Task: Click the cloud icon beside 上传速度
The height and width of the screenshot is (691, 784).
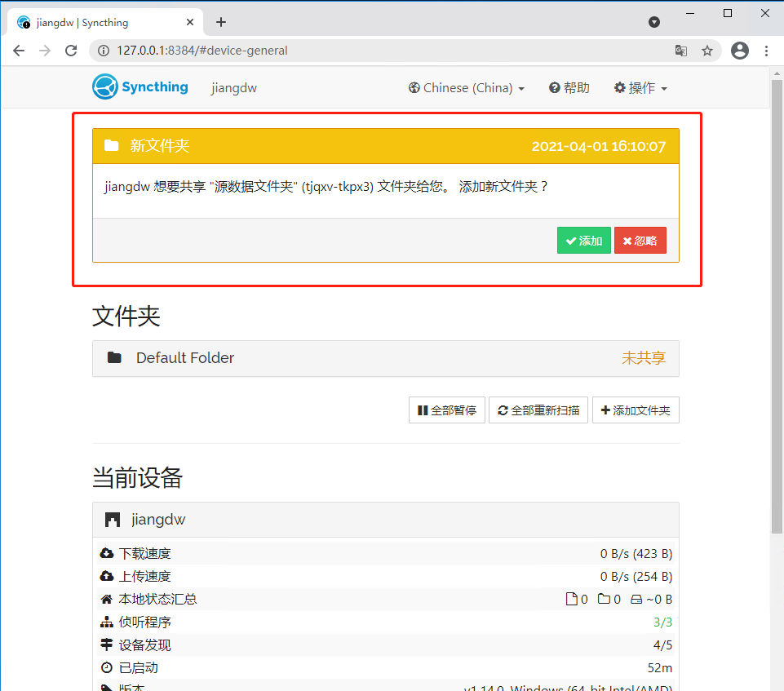Action: [107, 576]
